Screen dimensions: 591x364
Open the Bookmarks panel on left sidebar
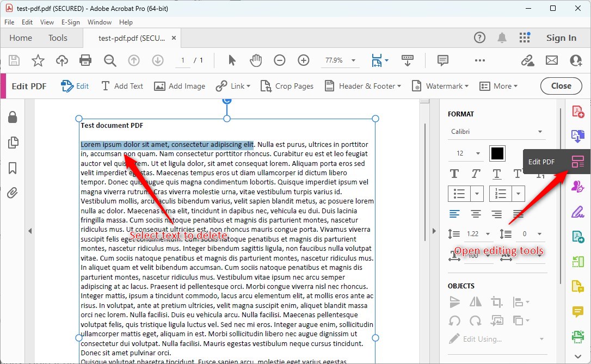13,168
